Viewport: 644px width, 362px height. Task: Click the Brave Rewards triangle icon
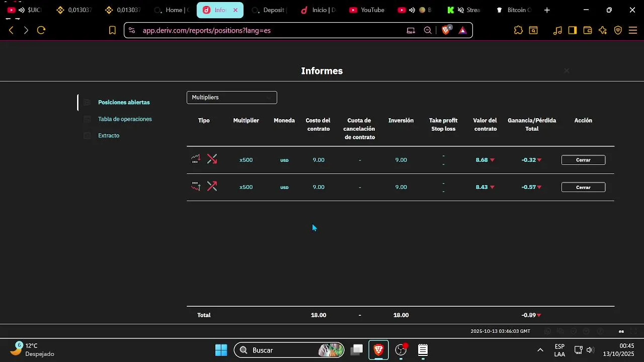pyautogui.click(x=462, y=30)
